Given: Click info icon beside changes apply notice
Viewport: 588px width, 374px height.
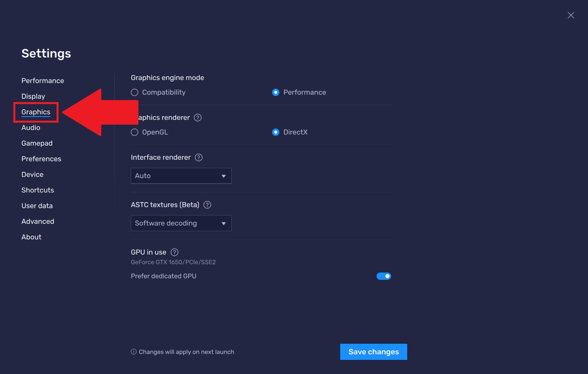Looking at the screenshot, I should 134,352.
